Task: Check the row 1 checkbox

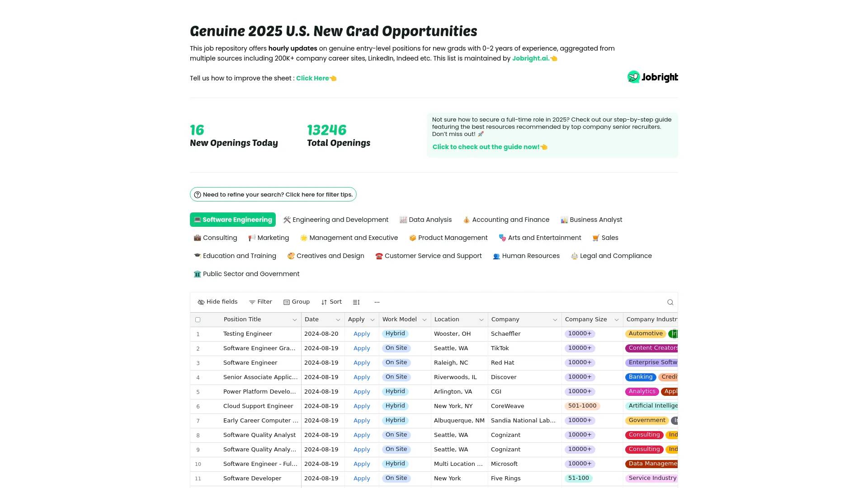Action: (x=198, y=333)
